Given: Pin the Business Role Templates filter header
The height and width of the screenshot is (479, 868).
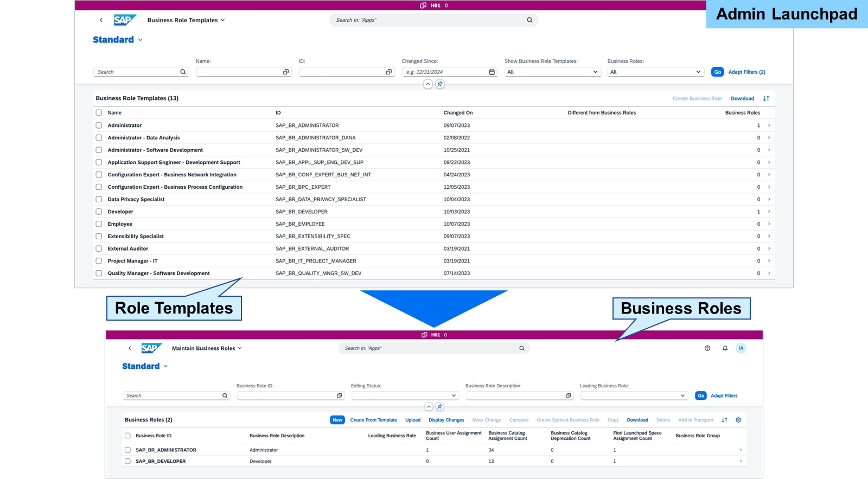Looking at the screenshot, I should click(x=440, y=84).
